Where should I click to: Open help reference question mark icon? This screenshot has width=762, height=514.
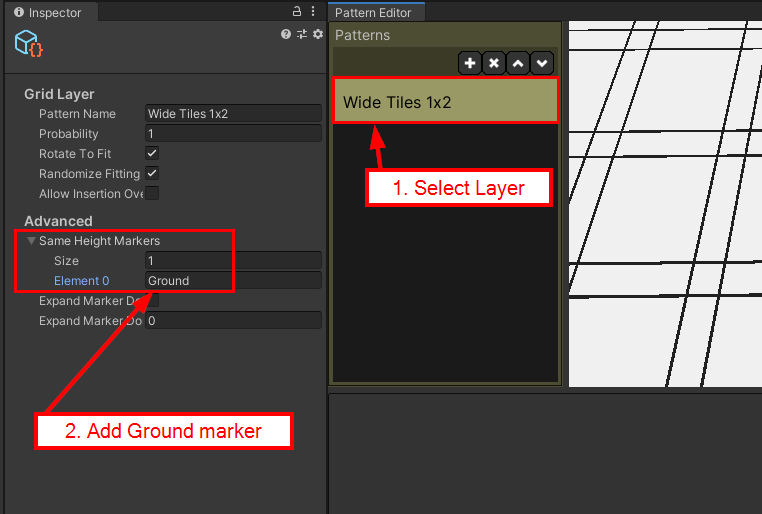(x=286, y=34)
